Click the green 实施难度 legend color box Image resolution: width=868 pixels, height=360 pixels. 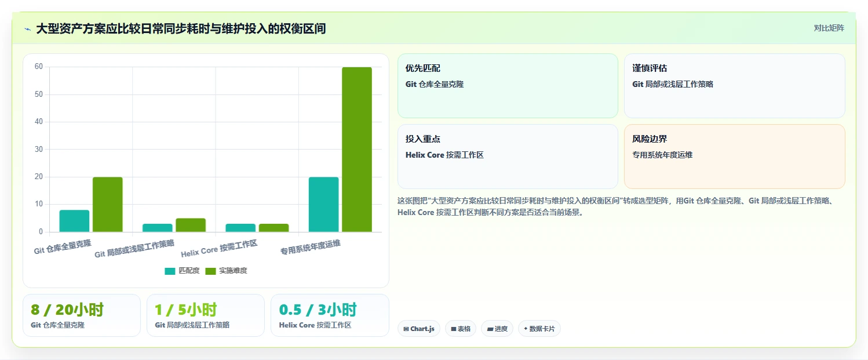pyautogui.click(x=210, y=271)
